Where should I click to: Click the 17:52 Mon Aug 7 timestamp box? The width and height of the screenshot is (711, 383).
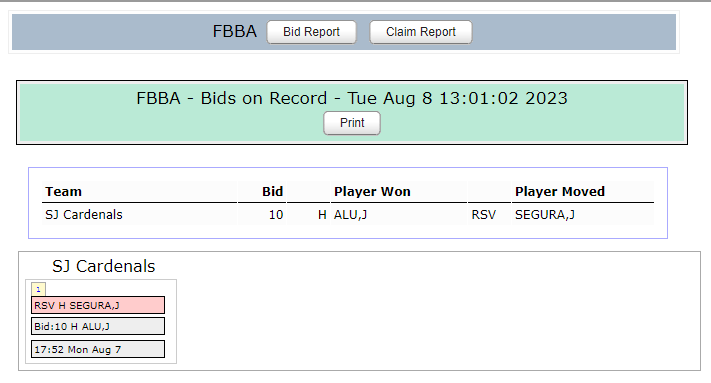(x=98, y=349)
